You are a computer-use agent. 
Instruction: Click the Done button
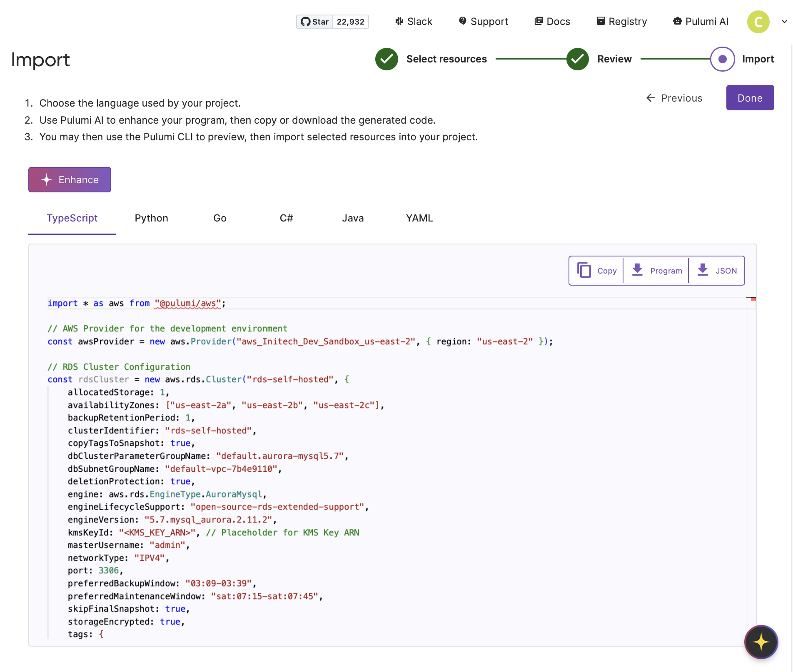(x=750, y=98)
